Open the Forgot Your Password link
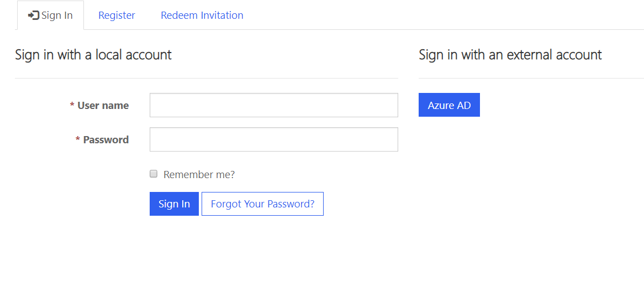This screenshot has height=281, width=644. pos(262,204)
